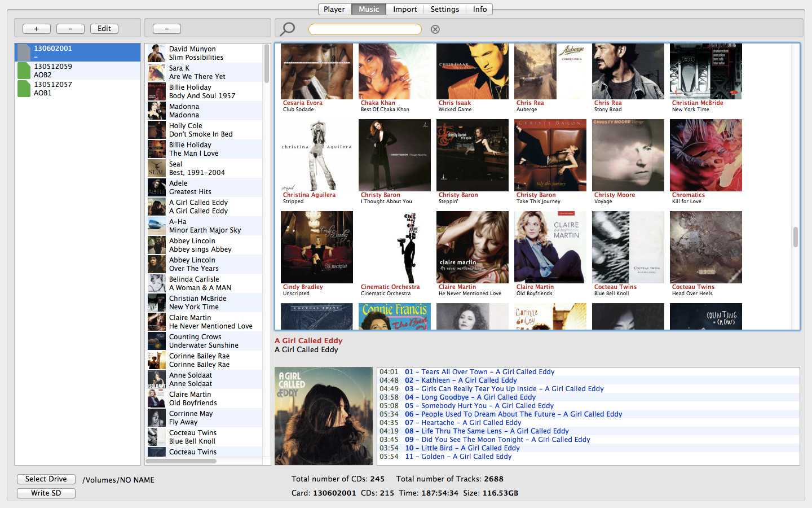Screen dimensions: 812x508
Task: Remove album with minus button above album list
Action: click(x=167, y=29)
